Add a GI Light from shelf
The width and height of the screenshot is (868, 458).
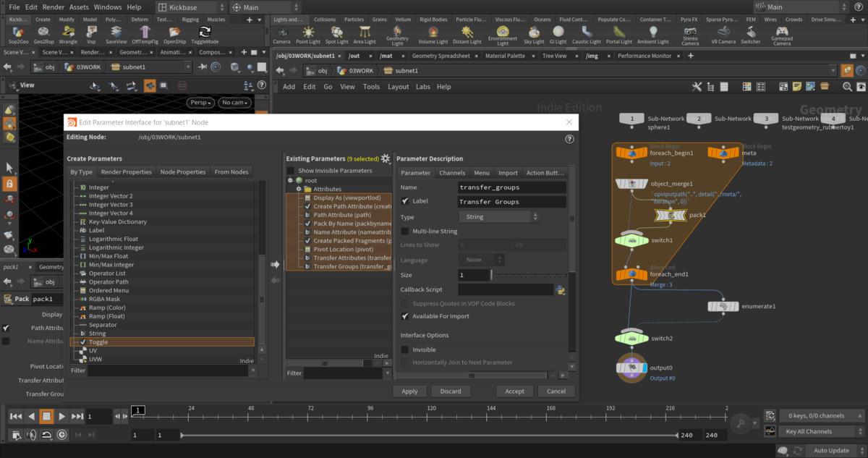click(x=559, y=34)
